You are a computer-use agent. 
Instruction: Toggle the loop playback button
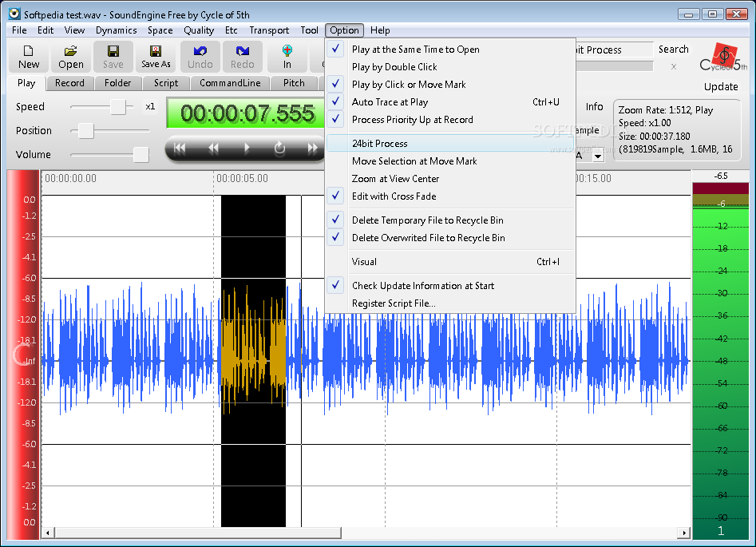click(x=279, y=149)
